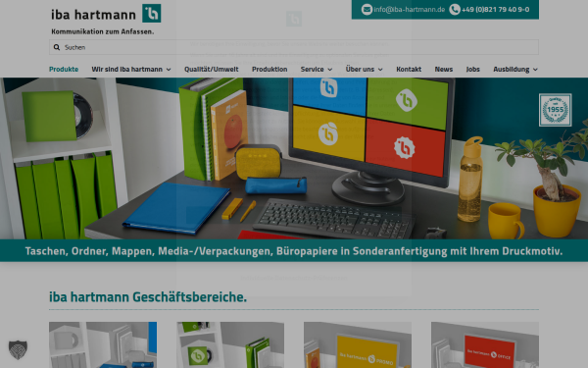
Task: Click the iba hartmann wordmark text
Action: [x=93, y=15]
